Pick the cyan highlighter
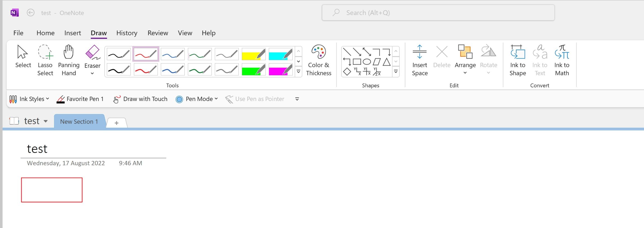Viewport: 644px width, 228px height. [x=281, y=54]
